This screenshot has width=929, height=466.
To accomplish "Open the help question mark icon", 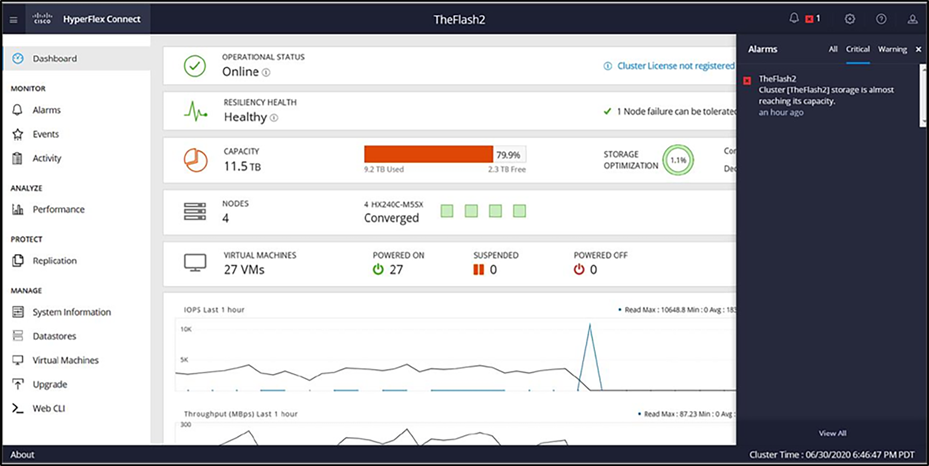I will click(881, 19).
